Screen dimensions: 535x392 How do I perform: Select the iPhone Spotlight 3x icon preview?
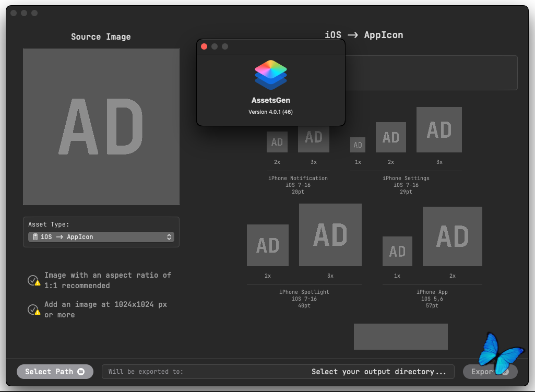click(x=330, y=235)
